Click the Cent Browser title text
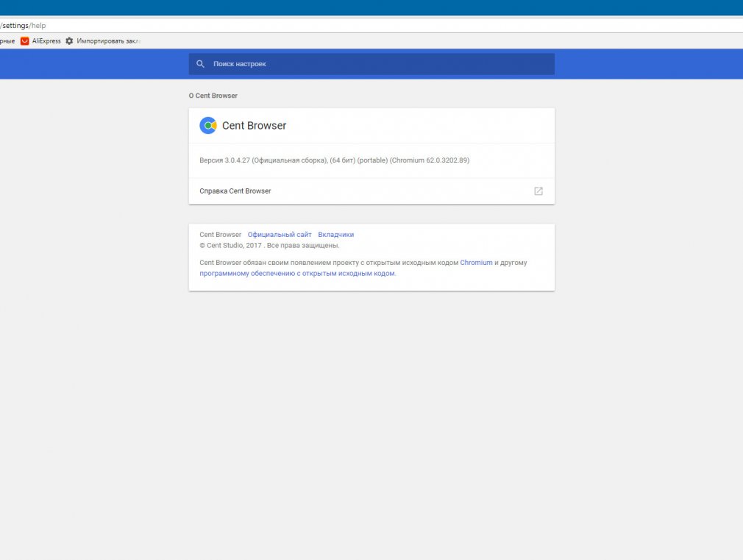743x560 pixels. [255, 126]
